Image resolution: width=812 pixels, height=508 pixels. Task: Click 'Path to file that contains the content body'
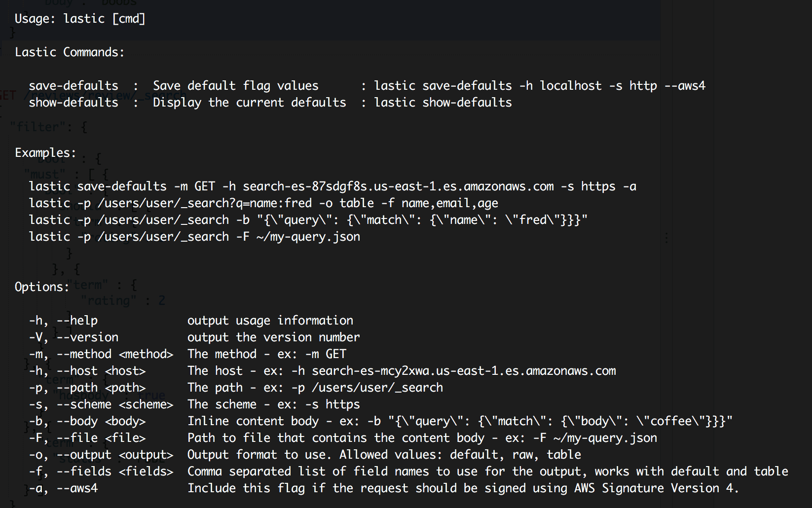[422, 438]
